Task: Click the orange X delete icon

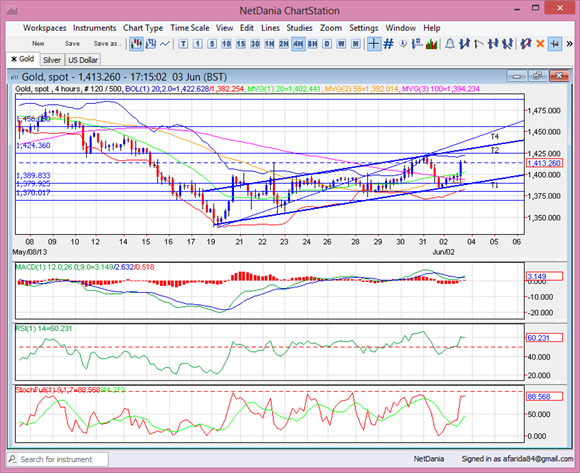Action: coord(540,44)
